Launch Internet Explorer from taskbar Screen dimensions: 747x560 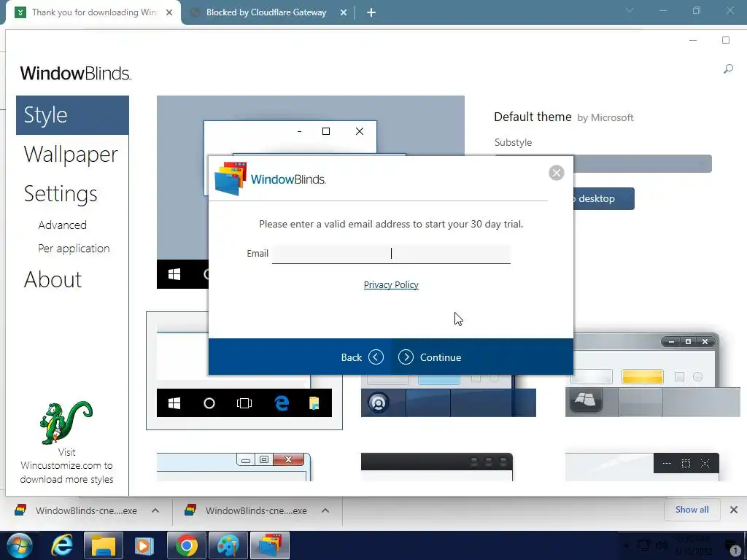pyautogui.click(x=62, y=545)
